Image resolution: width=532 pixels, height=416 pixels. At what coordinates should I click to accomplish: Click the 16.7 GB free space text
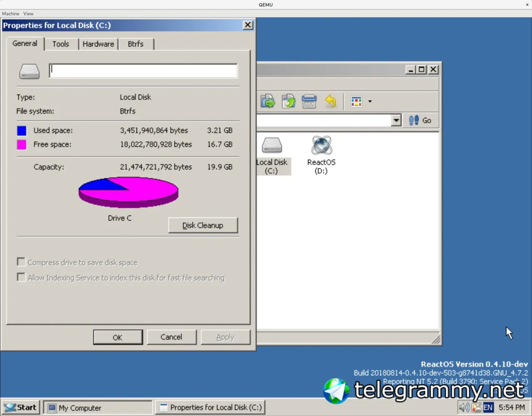(220, 145)
